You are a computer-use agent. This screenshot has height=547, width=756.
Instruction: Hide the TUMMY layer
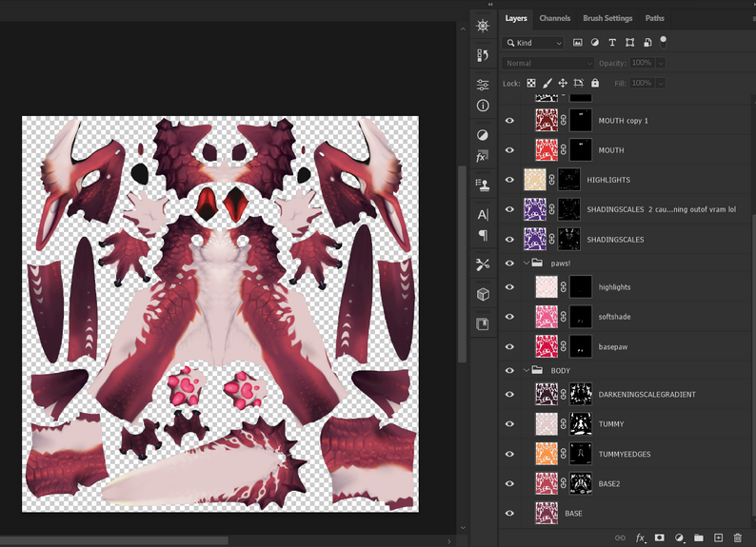[509, 424]
